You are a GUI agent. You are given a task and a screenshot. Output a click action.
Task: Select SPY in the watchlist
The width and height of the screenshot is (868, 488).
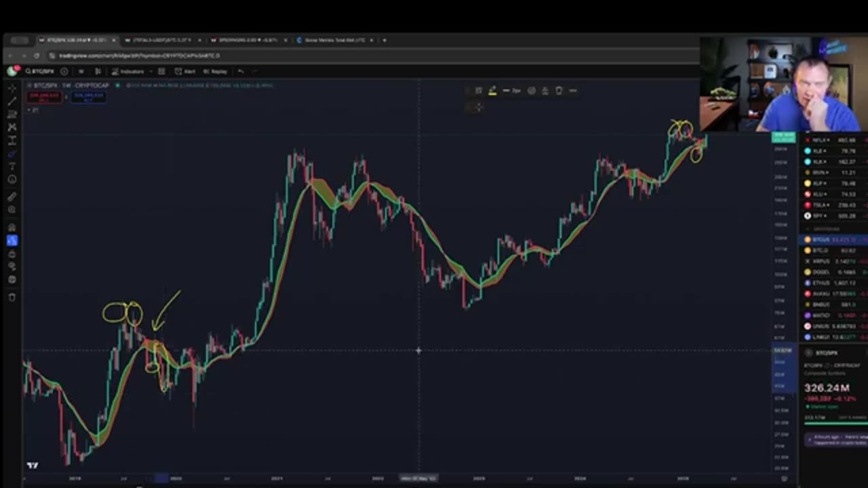[834, 216]
